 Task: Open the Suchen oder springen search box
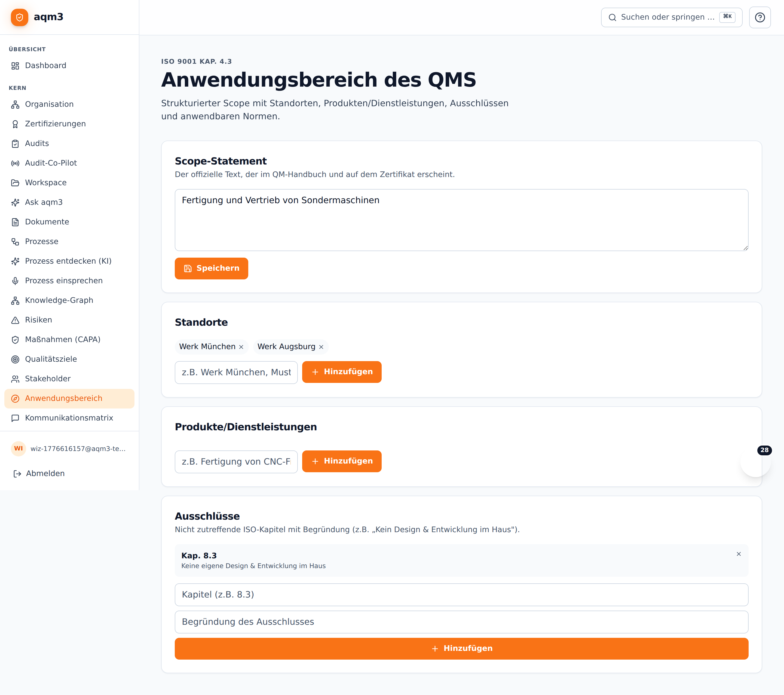[x=671, y=17]
